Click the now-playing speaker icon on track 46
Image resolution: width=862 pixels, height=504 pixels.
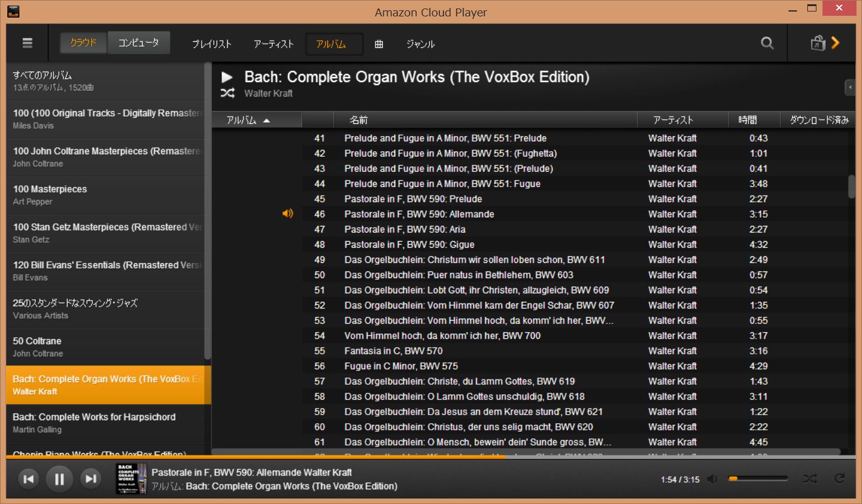tap(287, 214)
